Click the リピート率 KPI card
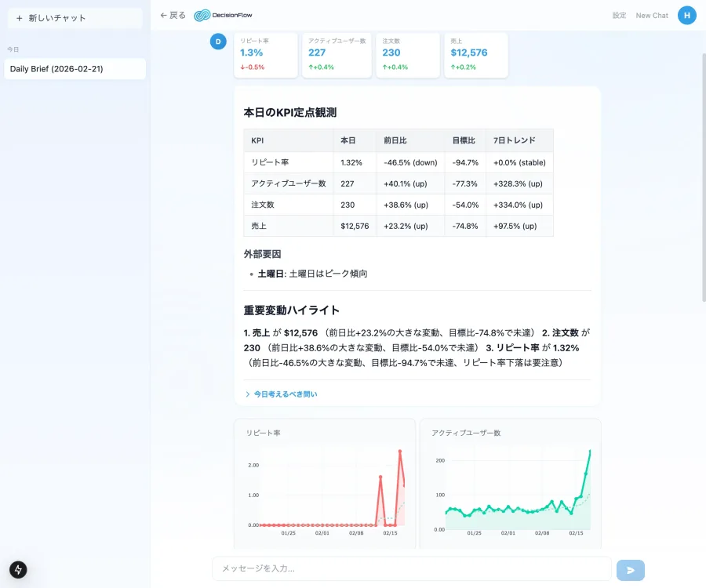706x588 pixels. (x=266, y=54)
